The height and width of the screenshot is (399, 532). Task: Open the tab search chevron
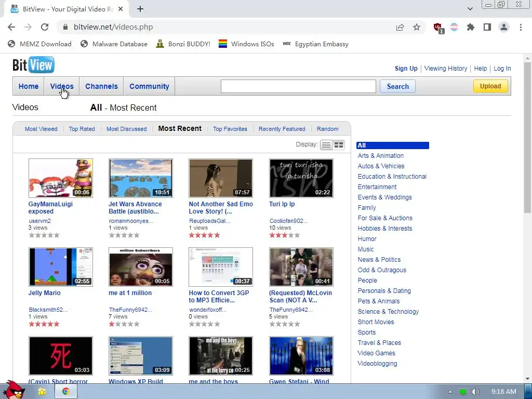(x=470, y=9)
